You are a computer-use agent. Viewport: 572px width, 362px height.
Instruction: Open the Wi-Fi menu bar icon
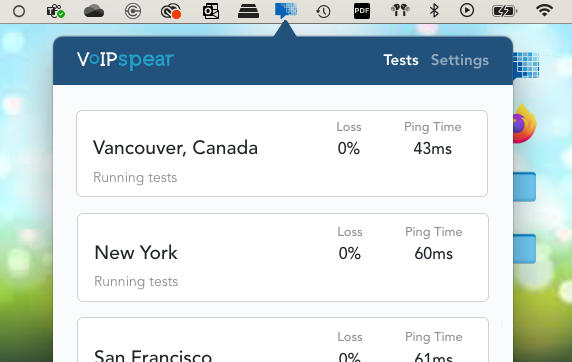coord(544,11)
